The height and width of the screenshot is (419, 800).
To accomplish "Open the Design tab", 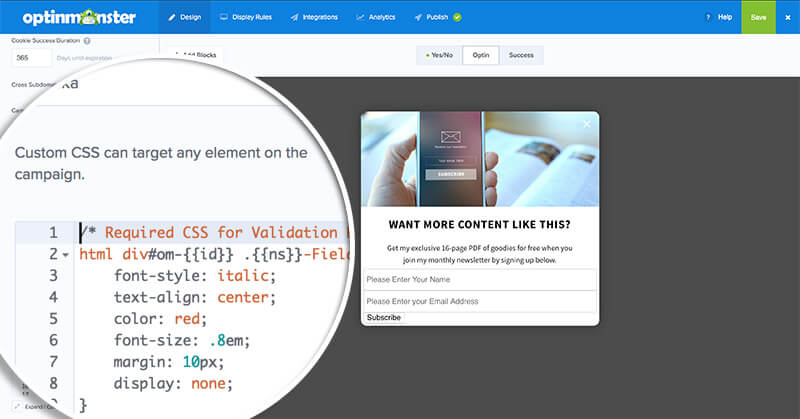I will click(184, 17).
